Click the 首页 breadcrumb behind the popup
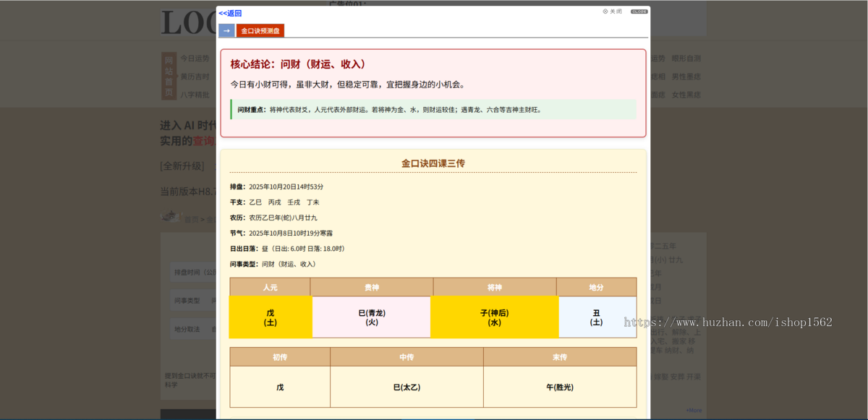This screenshot has width=868, height=420. [x=192, y=219]
